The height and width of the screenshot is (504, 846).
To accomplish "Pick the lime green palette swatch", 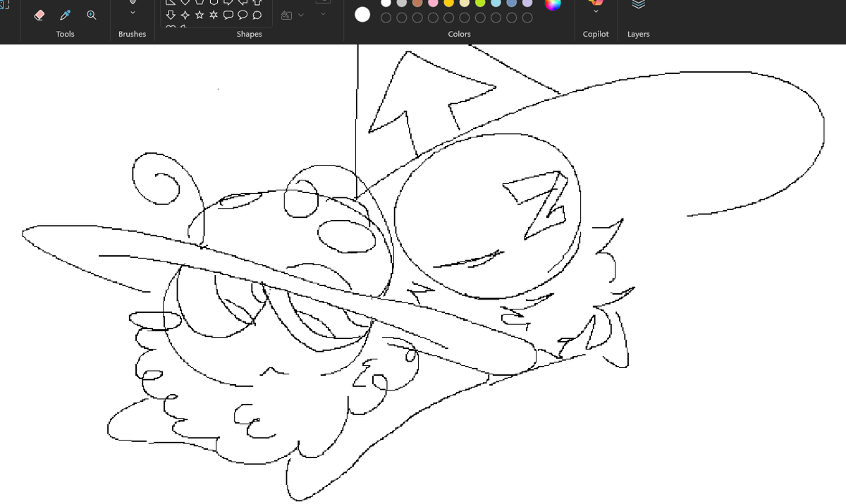I will pos(480,3).
